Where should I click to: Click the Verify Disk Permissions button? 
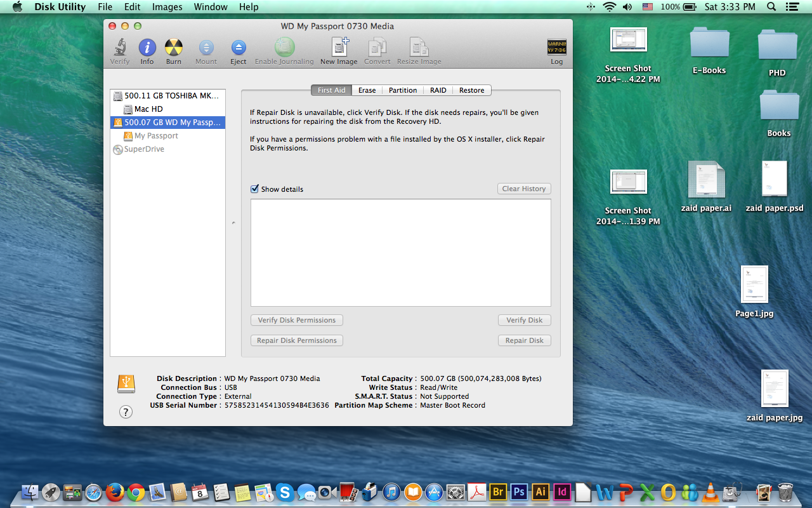[x=297, y=320]
